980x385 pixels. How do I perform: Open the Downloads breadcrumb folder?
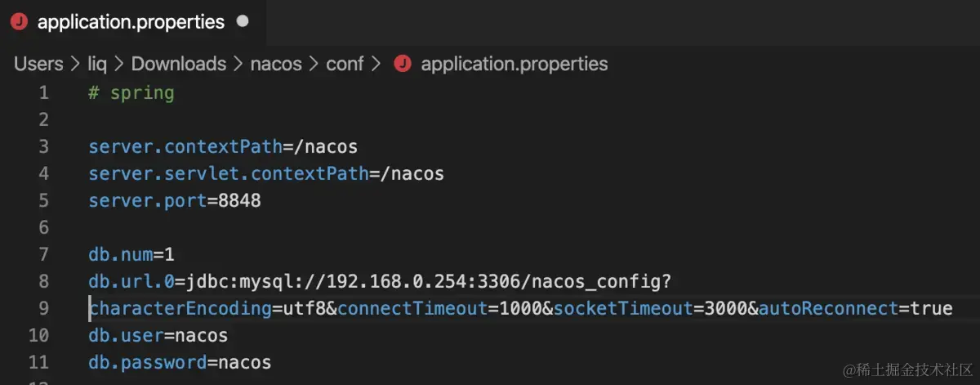(x=179, y=64)
